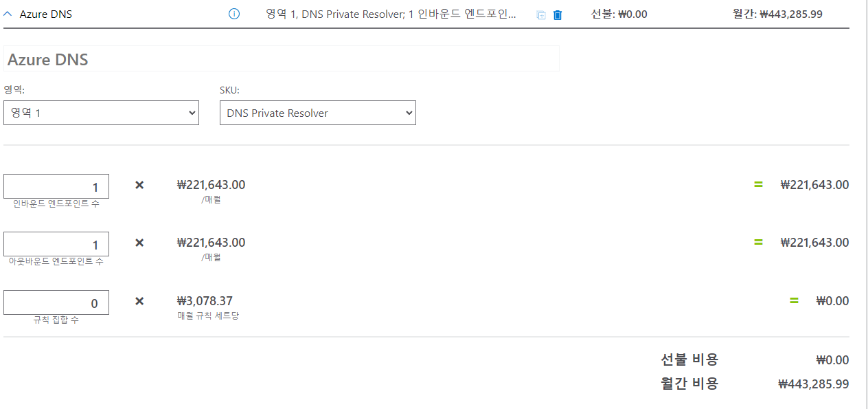Screen dimensions: 868x409
Task: Click the 인바운드 엔드포인트 수 label
Action: click(56, 203)
